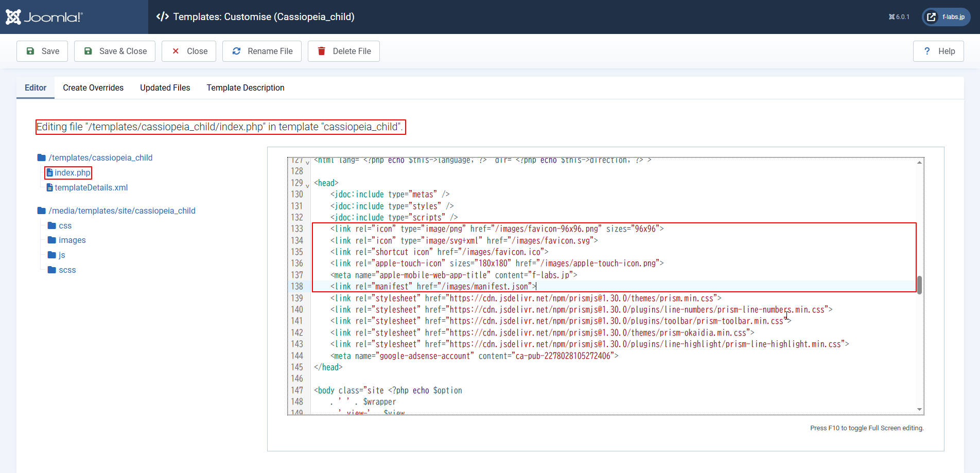Open the images folder in media tree
The width and height of the screenshot is (980, 473).
coord(72,240)
